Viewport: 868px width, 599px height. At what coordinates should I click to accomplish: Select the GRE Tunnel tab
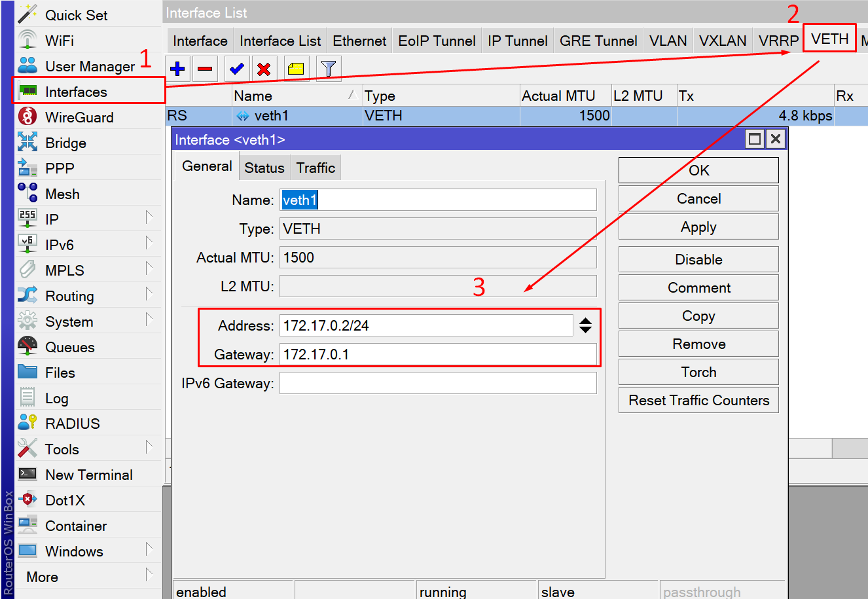click(x=598, y=41)
